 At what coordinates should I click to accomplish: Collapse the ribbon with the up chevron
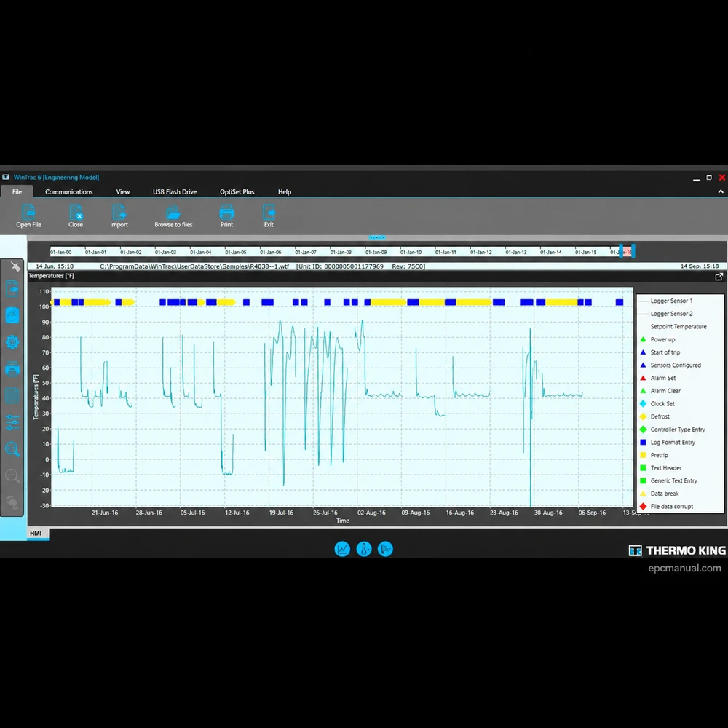721,191
